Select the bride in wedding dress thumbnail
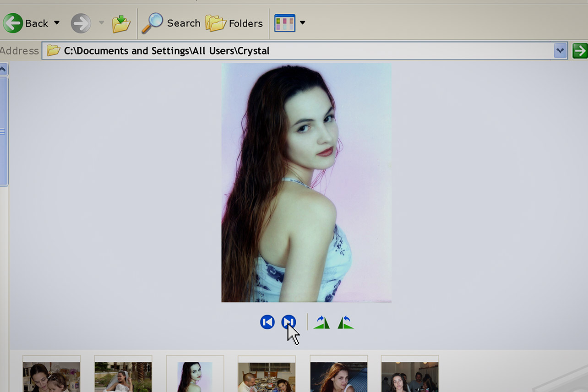This screenshot has height=392, width=588. click(x=123, y=376)
